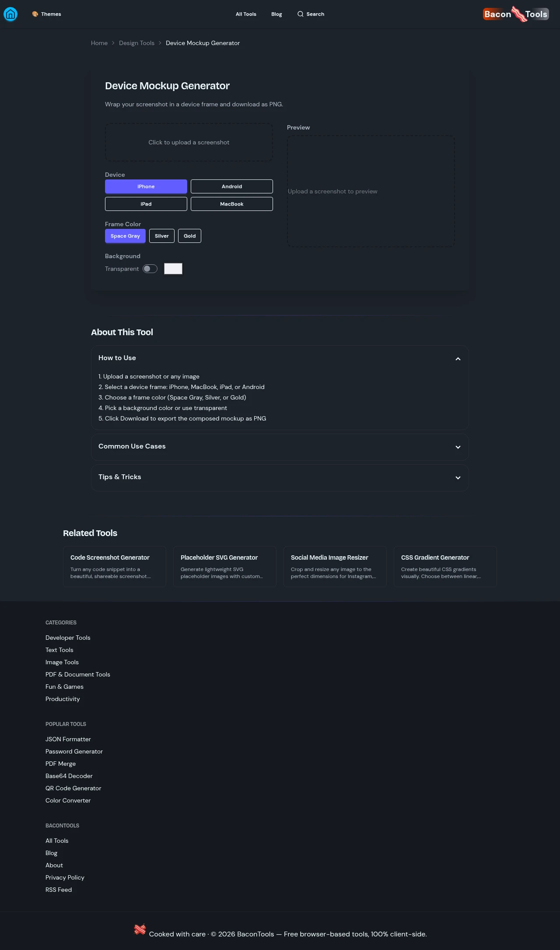Click the breadcrumb chevron after Home
Screen dimensions: 560x950
[113, 43]
